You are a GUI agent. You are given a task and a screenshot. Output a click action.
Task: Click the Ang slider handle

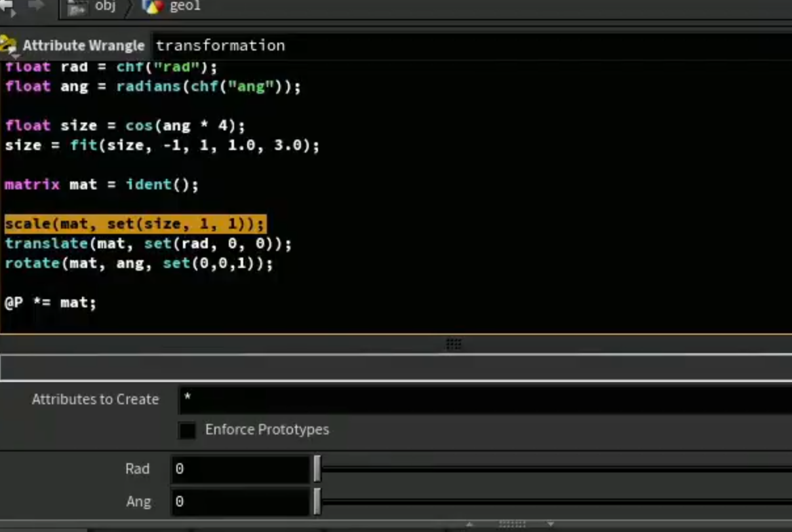(x=317, y=502)
